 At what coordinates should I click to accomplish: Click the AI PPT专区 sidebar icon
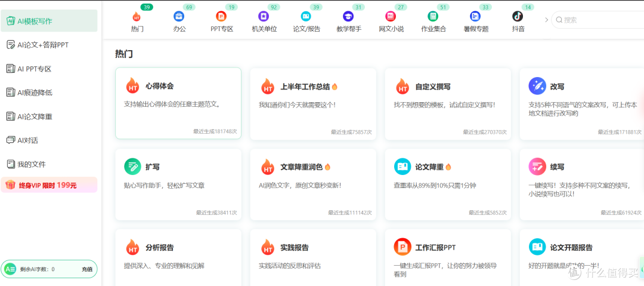click(11, 69)
